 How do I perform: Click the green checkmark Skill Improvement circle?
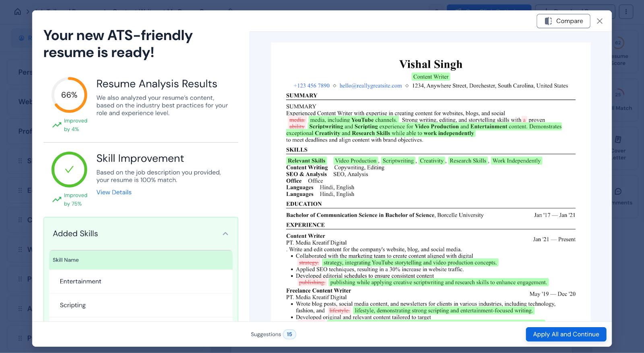click(x=69, y=170)
